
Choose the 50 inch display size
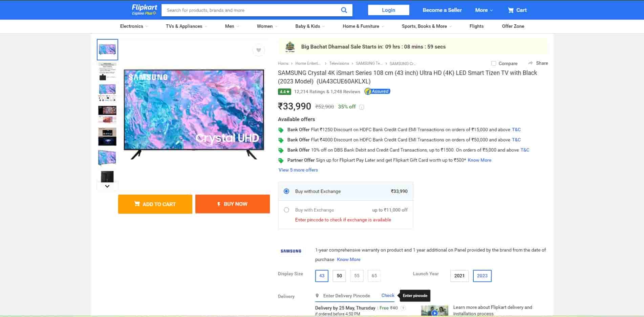[339, 276]
